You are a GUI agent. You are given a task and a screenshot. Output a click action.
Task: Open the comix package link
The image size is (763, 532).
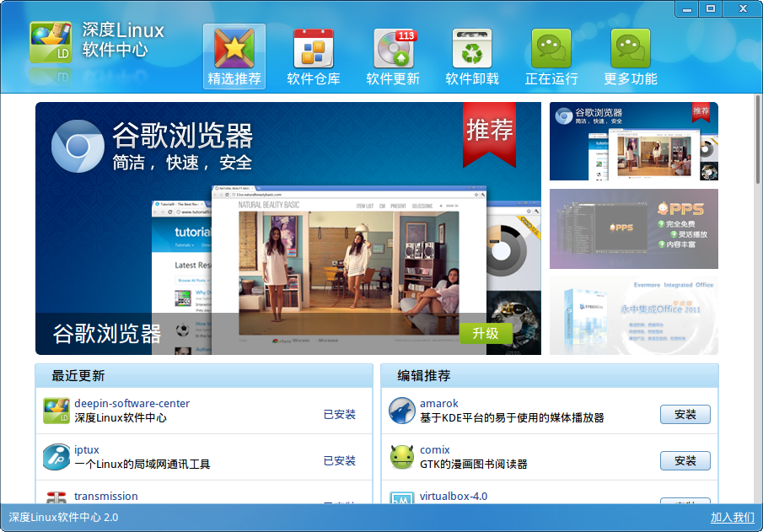click(x=435, y=449)
